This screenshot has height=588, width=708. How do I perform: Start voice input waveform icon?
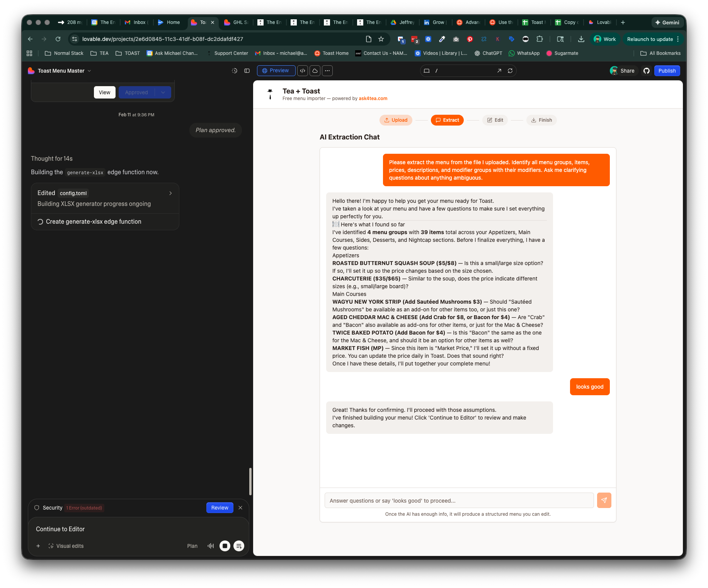pyautogui.click(x=211, y=546)
